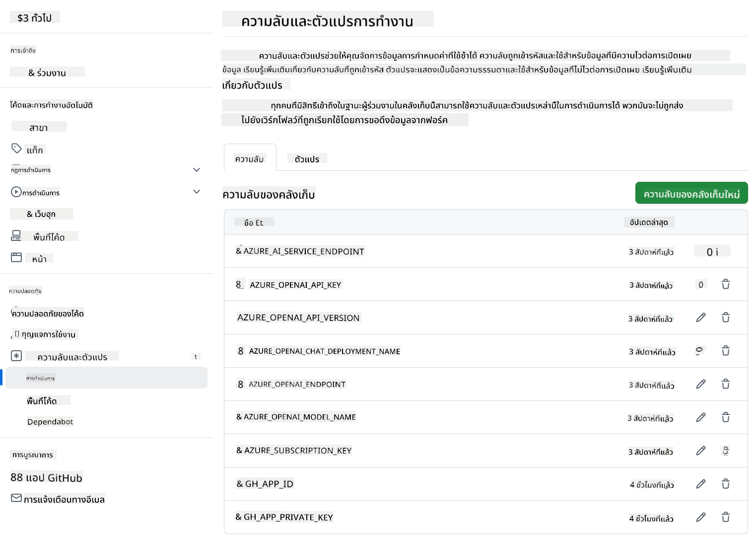Open สาขา settings page
This screenshot has width=756, height=545.
(39, 127)
